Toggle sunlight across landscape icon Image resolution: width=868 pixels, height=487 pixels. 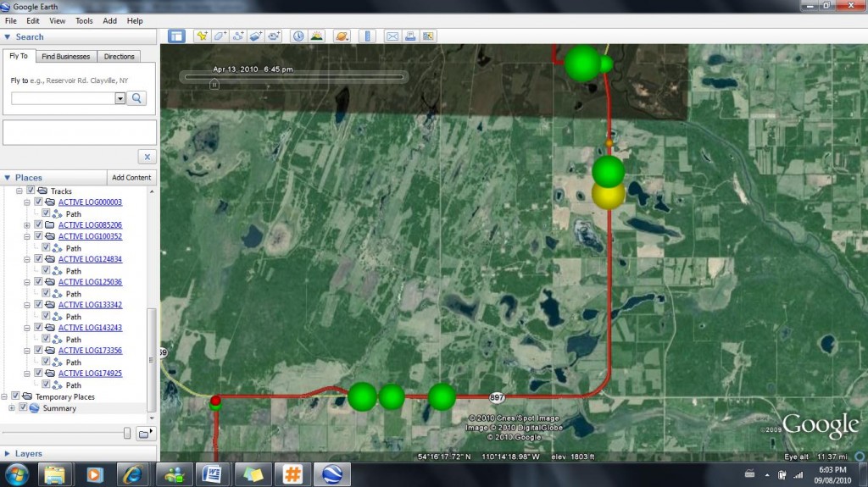pyautogui.click(x=317, y=36)
